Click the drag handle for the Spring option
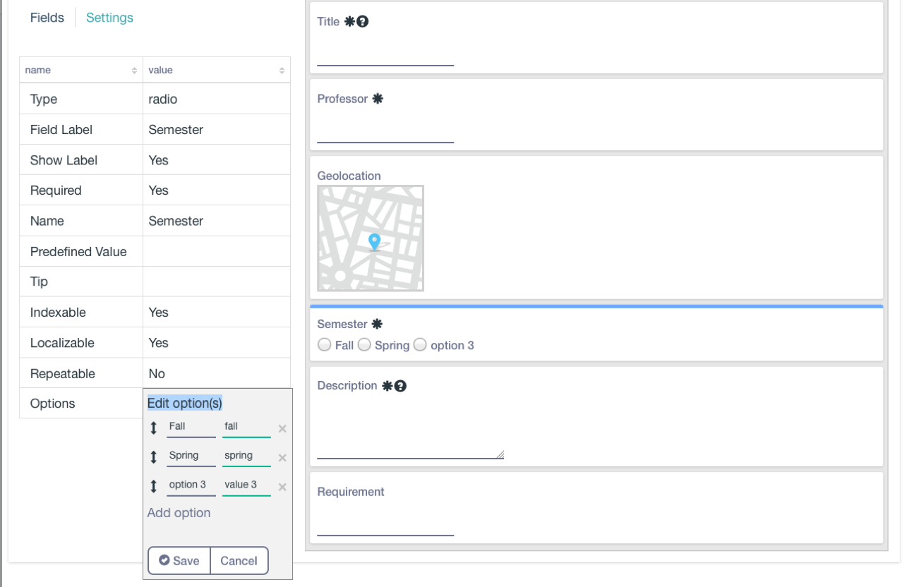The height and width of the screenshot is (587, 924). tap(154, 457)
